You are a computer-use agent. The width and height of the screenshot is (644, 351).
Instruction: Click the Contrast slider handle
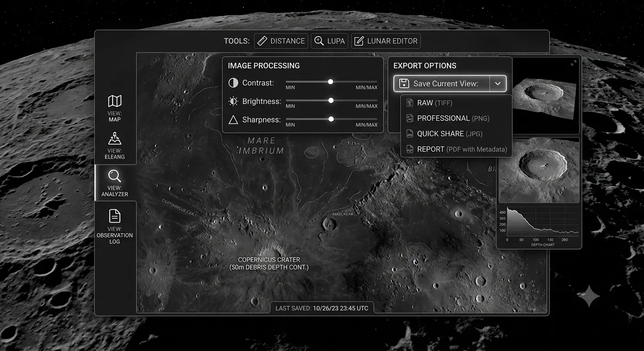click(x=330, y=82)
